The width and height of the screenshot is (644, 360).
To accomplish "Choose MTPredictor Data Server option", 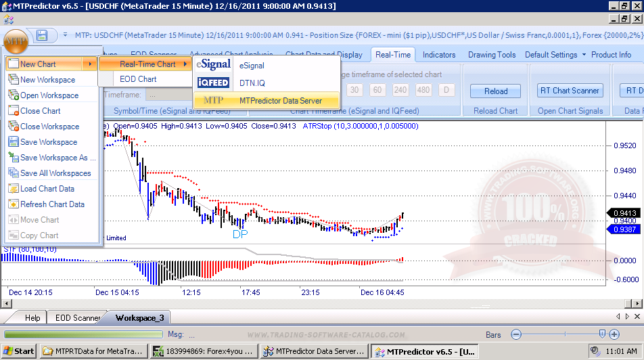I will tap(280, 101).
